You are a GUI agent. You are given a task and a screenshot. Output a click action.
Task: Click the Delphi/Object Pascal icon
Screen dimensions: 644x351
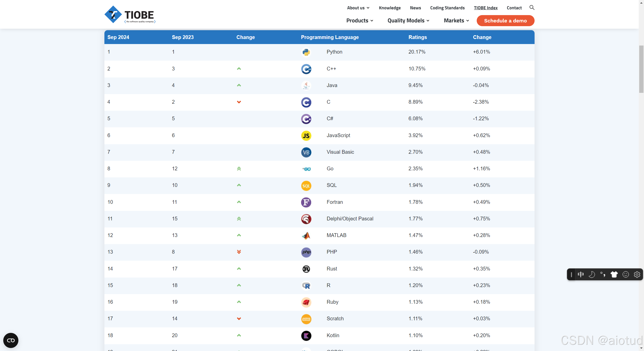tap(306, 219)
